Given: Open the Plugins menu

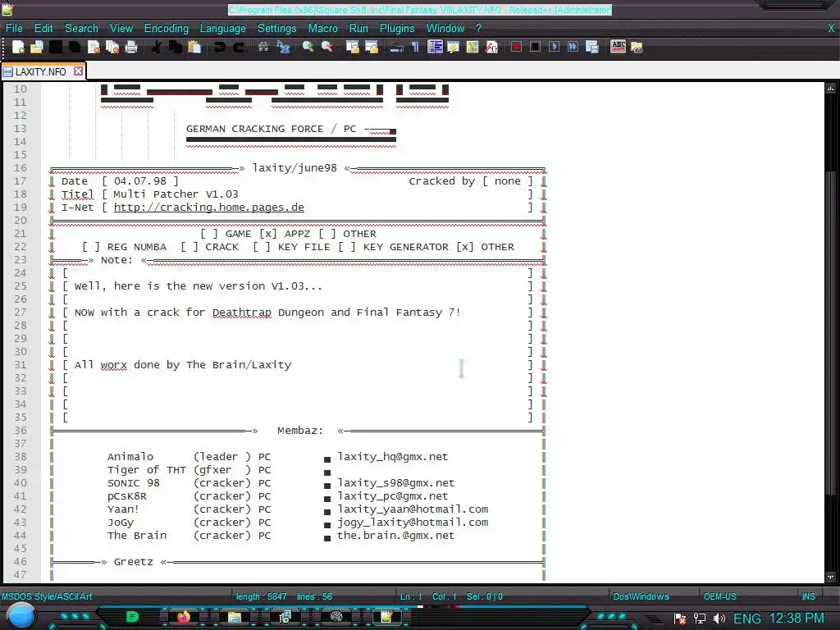Looking at the screenshot, I should click(x=397, y=29).
